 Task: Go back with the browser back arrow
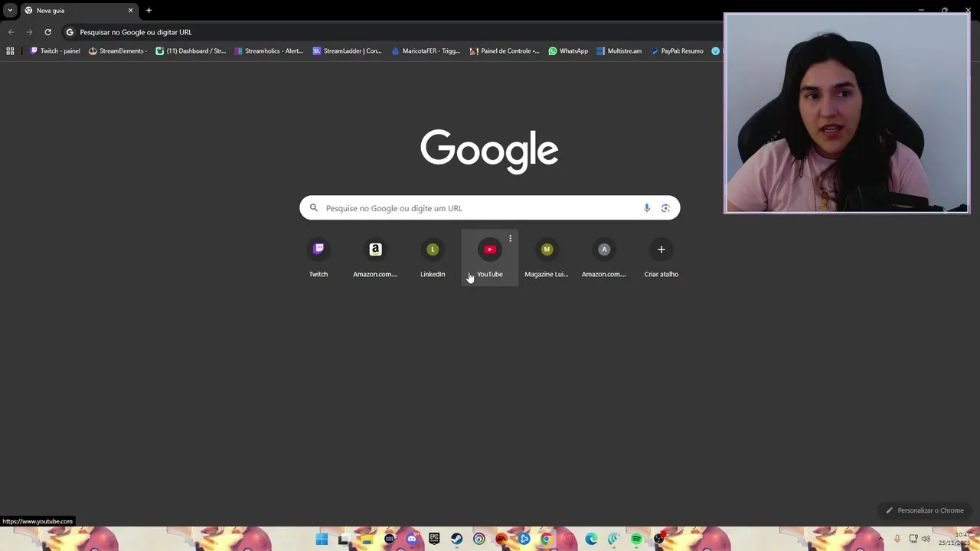pos(11,32)
